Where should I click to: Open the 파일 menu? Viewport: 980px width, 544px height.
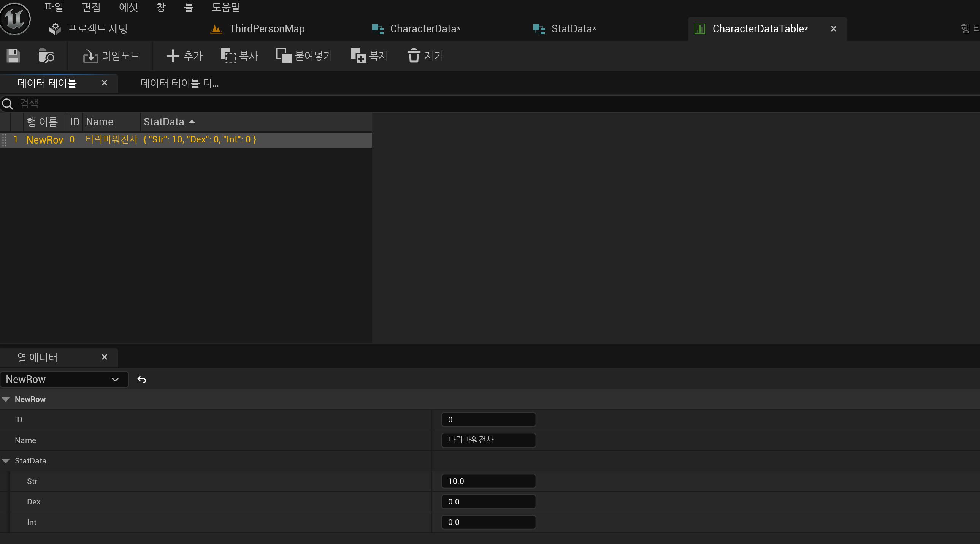pyautogui.click(x=54, y=7)
